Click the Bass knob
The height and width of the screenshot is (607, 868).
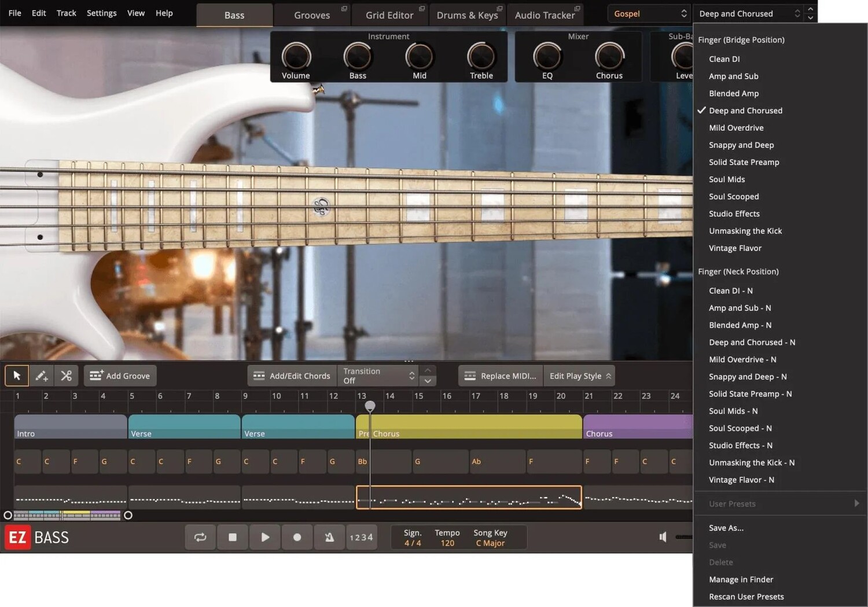tap(358, 57)
